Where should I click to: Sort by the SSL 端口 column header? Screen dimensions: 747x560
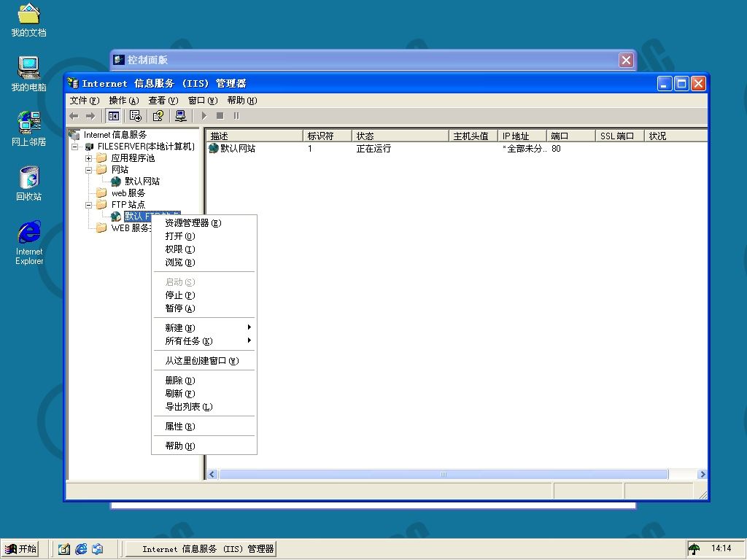[x=620, y=136]
